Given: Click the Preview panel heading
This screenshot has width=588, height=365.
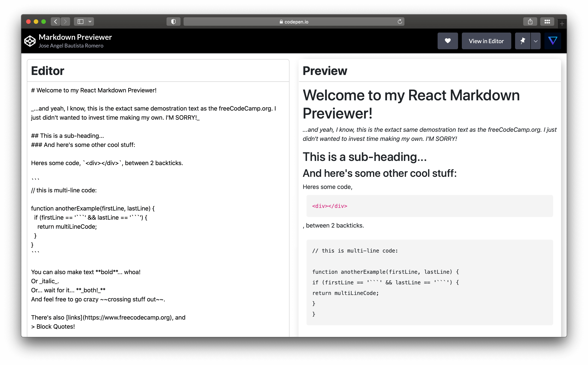Looking at the screenshot, I should pos(325,71).
